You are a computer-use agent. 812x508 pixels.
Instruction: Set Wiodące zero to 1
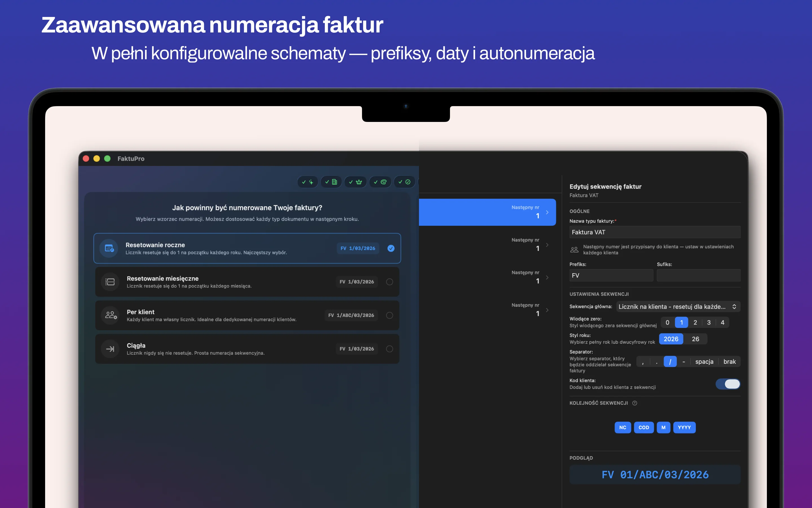tap(681, 323)
